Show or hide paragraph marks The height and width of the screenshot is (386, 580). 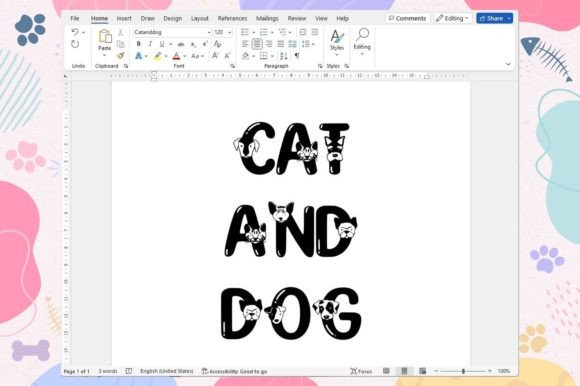[x=297, y=56]
